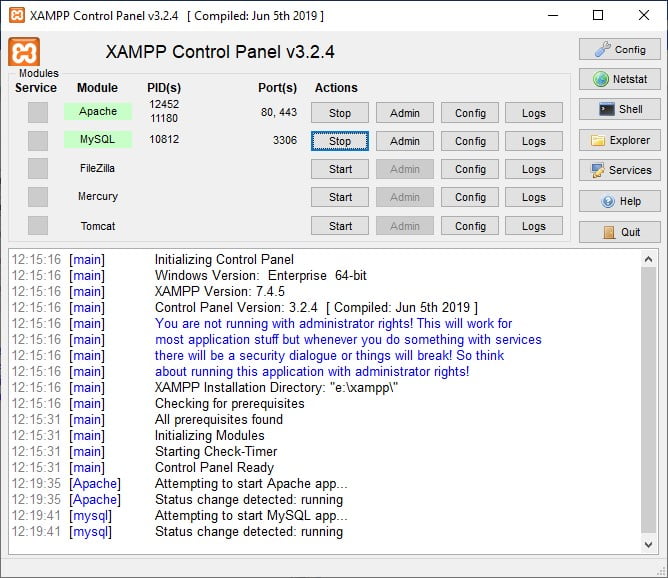This screenshot has width=668, height=578.
Task: Open the Help button
Action: click(x=619, y=201)
